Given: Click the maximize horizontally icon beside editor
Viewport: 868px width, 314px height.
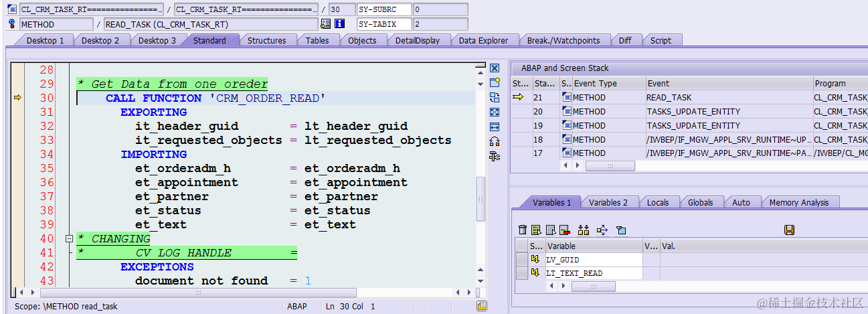Looking at the screenshot, I should 495,127.
